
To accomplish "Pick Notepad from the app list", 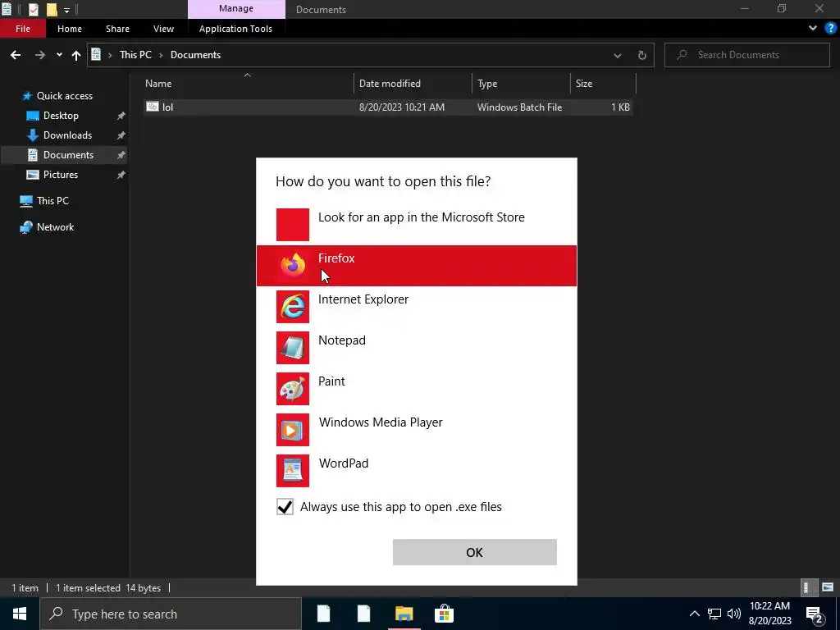I will coord(416,348).
